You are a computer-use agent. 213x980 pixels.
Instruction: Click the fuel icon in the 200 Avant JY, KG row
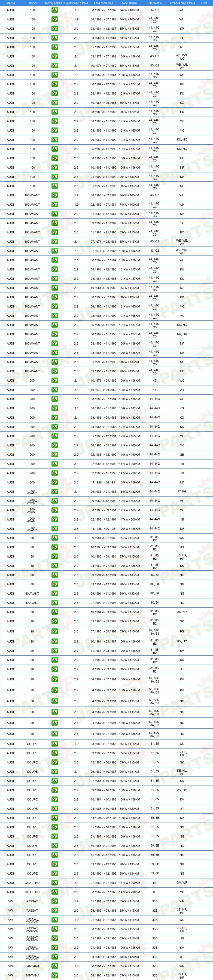[x=55, y=492]
